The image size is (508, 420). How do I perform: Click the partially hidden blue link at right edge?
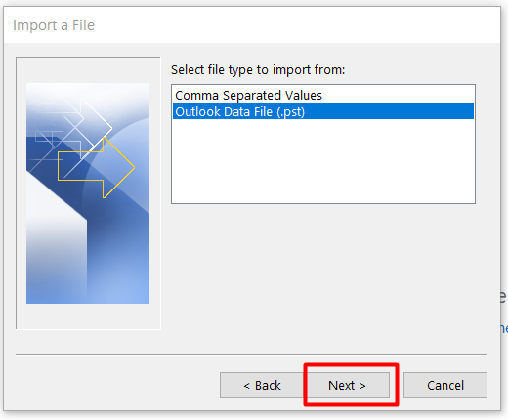(504, 327)
